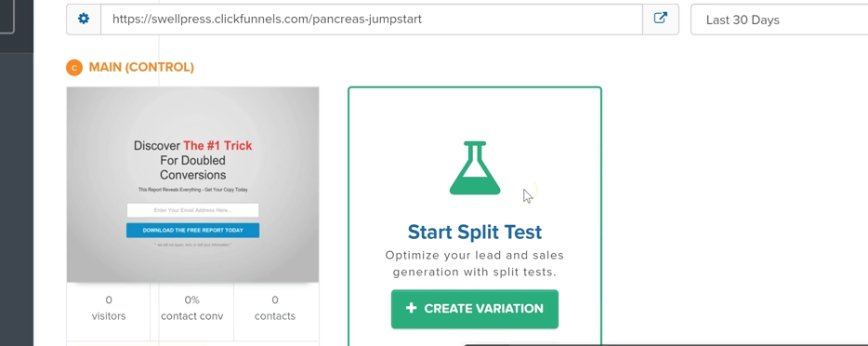Image resolution: width=868 pixels, height=346 pixels.
Task: Click the dark left sidebar panel
Action: click(x=17, y=199)
